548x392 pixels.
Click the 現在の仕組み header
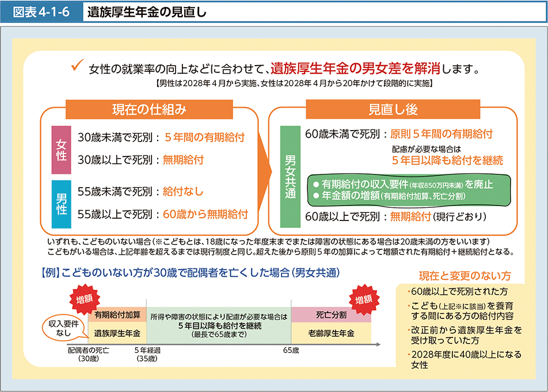coord(149,109)
